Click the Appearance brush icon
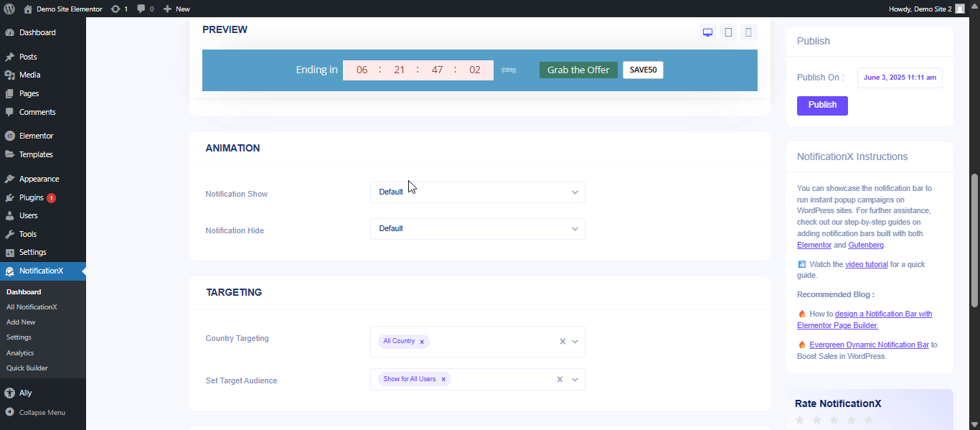Image resolution: width=980 pixels, height=430 pixels. coord(9,179)
